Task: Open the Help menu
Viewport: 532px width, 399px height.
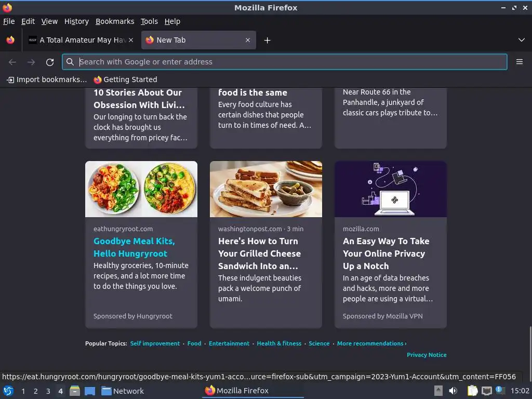Action: [x=172, y=21]
